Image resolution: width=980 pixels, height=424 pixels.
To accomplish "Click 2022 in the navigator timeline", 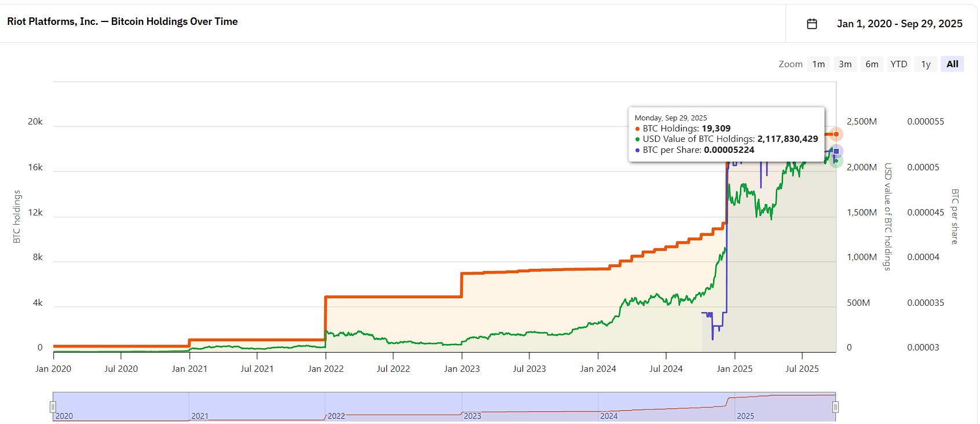I will 336,416.
